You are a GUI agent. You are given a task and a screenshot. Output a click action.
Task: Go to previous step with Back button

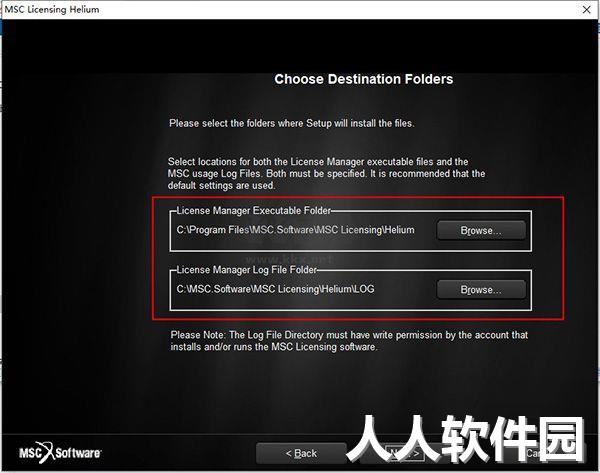[301, 453]
